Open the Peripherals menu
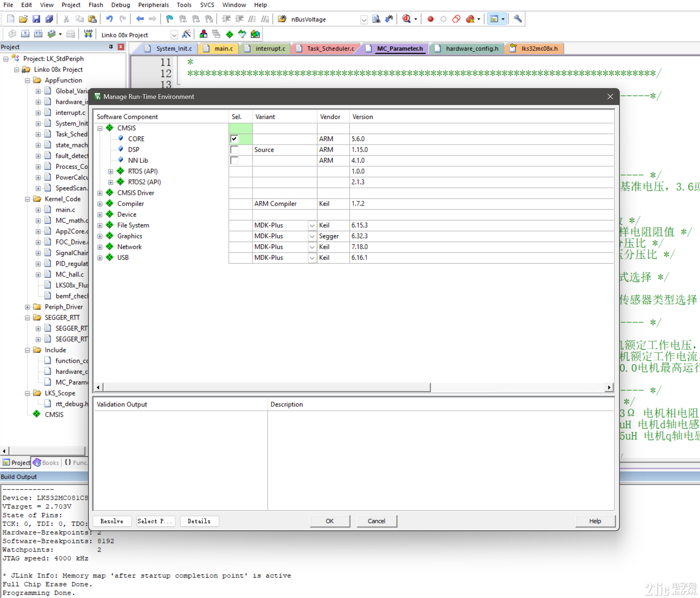700x598 pixels. pyautogui.click(x=153, y=5)
